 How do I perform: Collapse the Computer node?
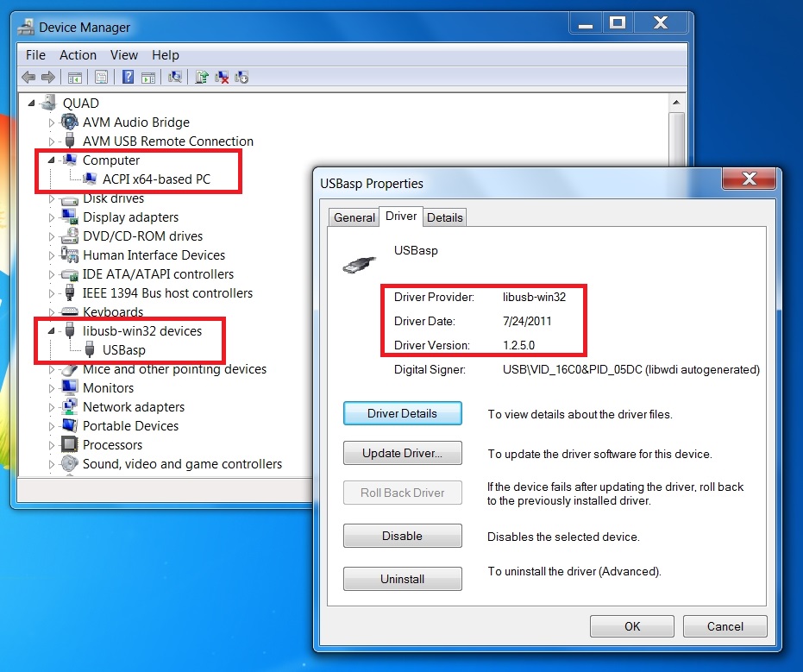click(51, 160)
